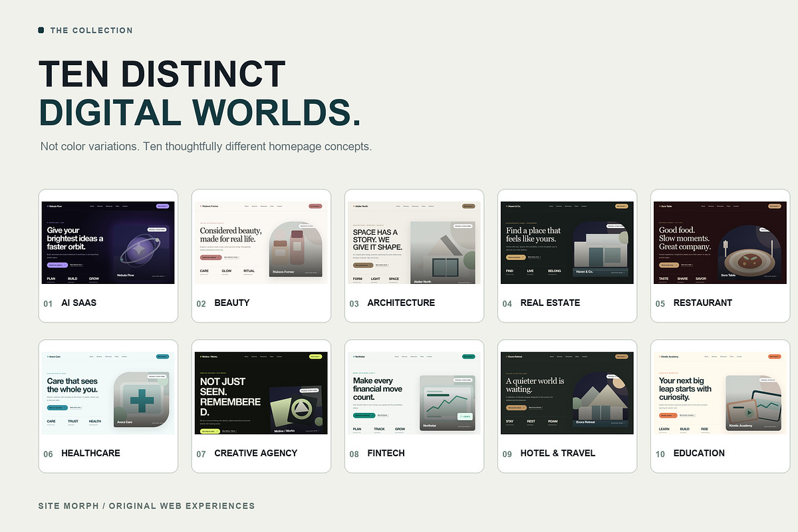This screenshot has width=798, height=532.
Task: Click the STAY REST ROAM row in Evora Retreat
Action: tap(532, 421)
